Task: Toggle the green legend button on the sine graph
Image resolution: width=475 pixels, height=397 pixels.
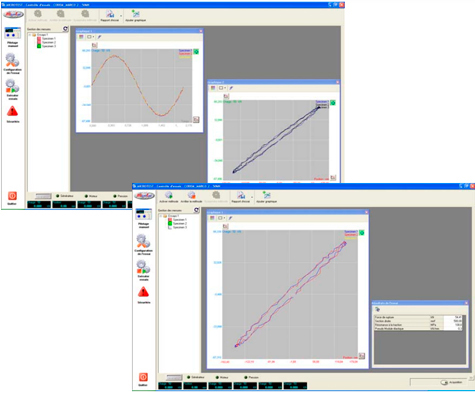Action: pos(196,52)
